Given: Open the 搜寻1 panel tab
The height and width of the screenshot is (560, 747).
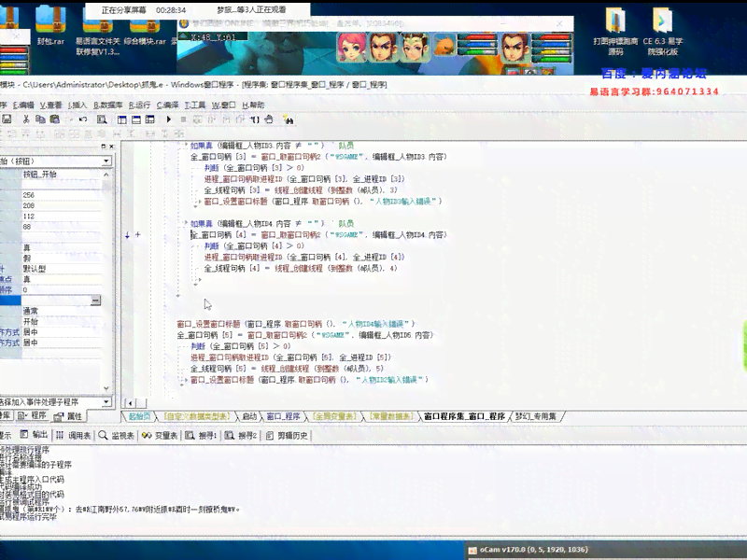Looking at the screenshot, I should 201,435.
